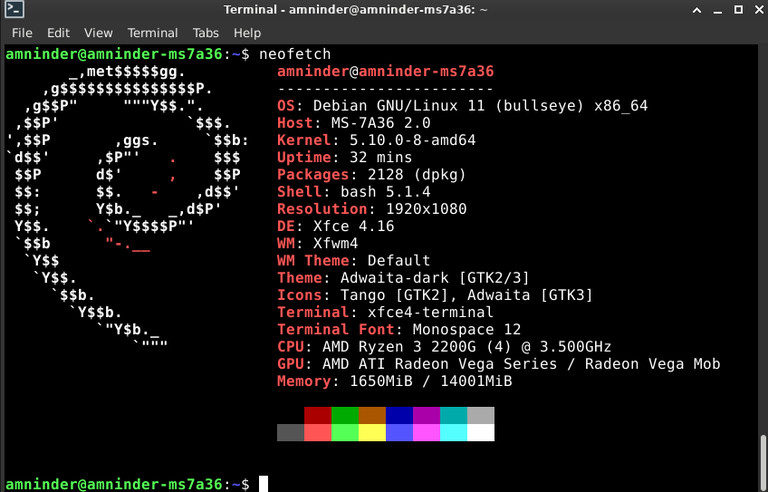
Task: Click resolution value '1920x1080'
Action: (x=426, y=209)
